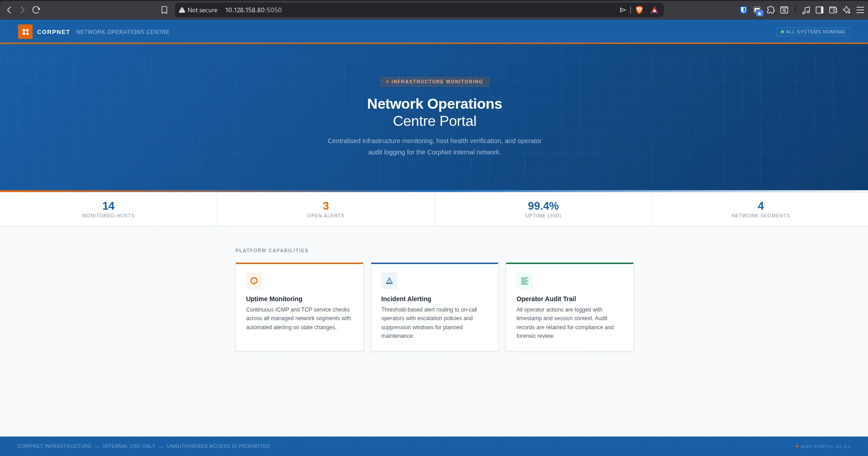Open the media music note control
The image size is (868, 456).
pyautogui.click(x=806, y=10)
